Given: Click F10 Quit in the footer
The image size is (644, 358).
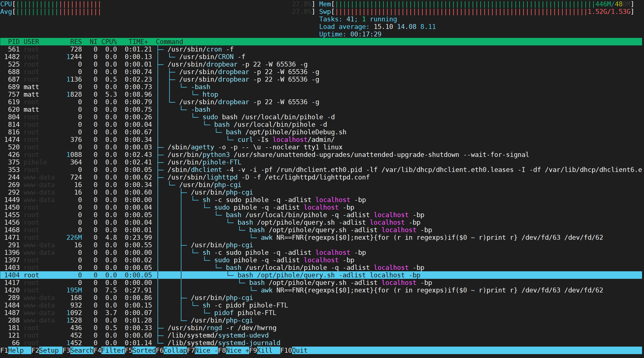Looking at the screenshot, I should (294, 350).
